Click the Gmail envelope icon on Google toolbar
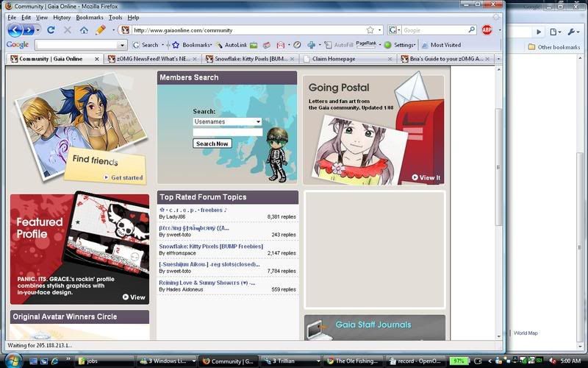The image size is (588, 368). [x=280, y=45]
